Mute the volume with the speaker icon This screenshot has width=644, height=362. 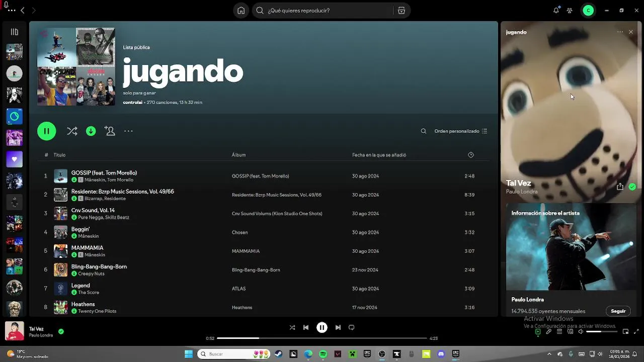coord(581,332)
